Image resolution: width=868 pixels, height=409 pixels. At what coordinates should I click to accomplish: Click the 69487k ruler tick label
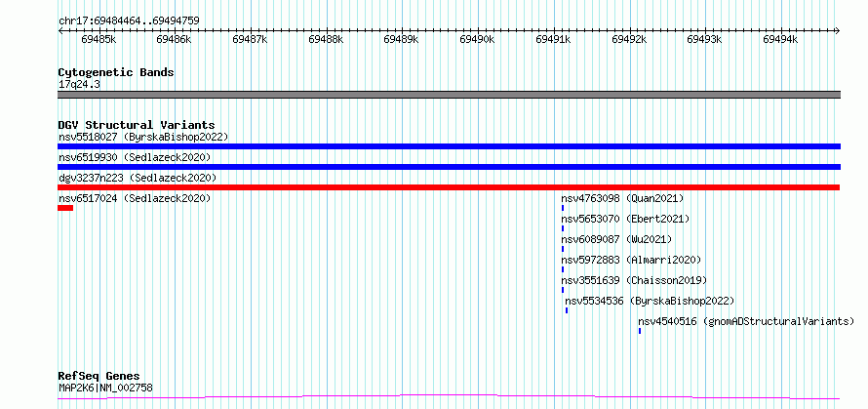click(x=250, y=39)
